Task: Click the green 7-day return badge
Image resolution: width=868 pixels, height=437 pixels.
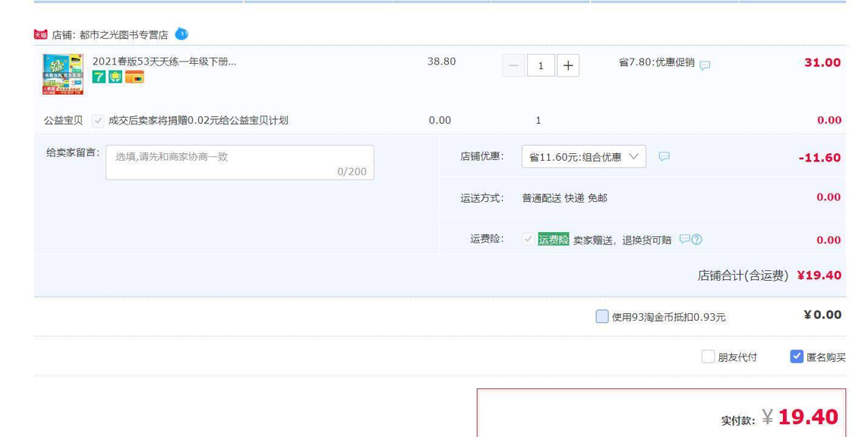Action: 99,77
